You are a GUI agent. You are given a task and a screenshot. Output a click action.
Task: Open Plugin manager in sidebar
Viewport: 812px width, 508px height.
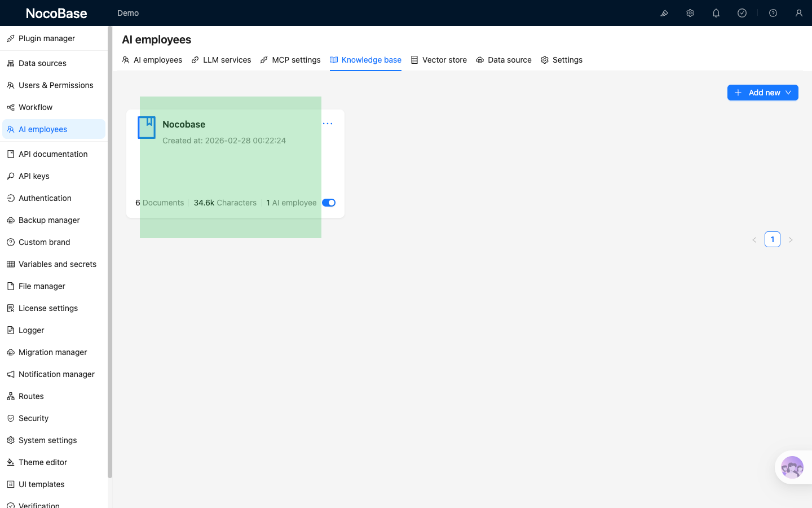point(47,38)
